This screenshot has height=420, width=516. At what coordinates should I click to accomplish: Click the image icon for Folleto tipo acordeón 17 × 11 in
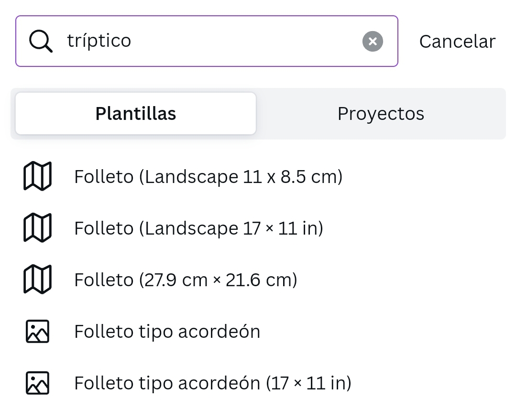click(37, 383)
